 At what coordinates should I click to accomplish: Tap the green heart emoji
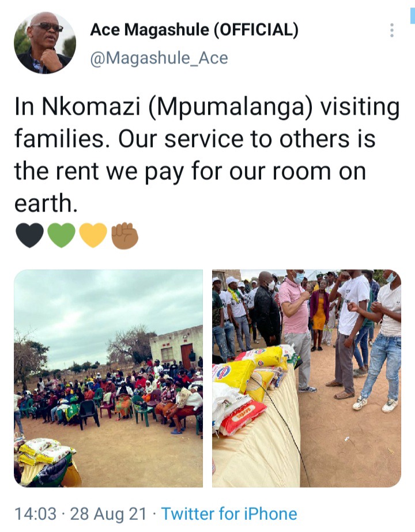(x=62, y=235)
